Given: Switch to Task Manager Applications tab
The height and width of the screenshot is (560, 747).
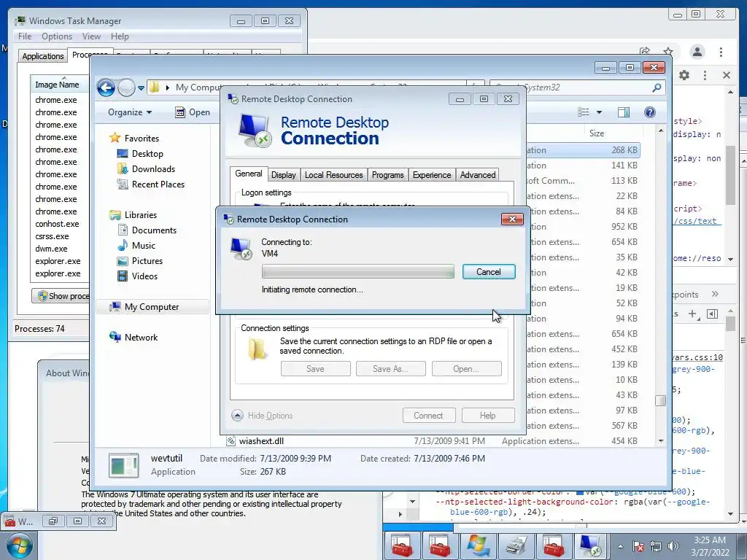Looking at the screenshot, I should (x=43, y=55).
